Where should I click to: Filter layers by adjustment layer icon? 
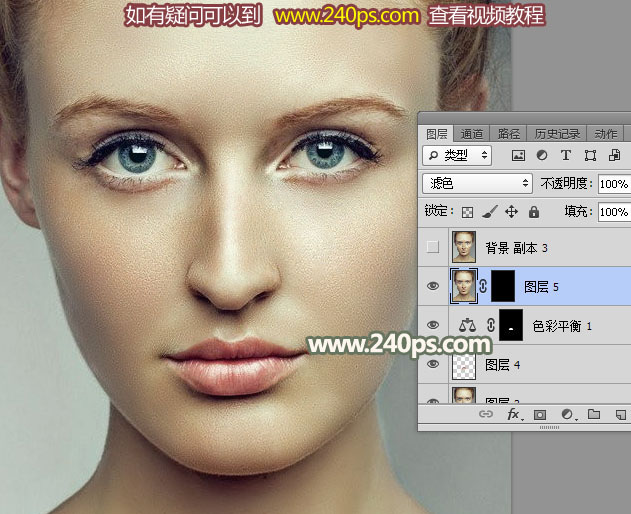[542, 155]
